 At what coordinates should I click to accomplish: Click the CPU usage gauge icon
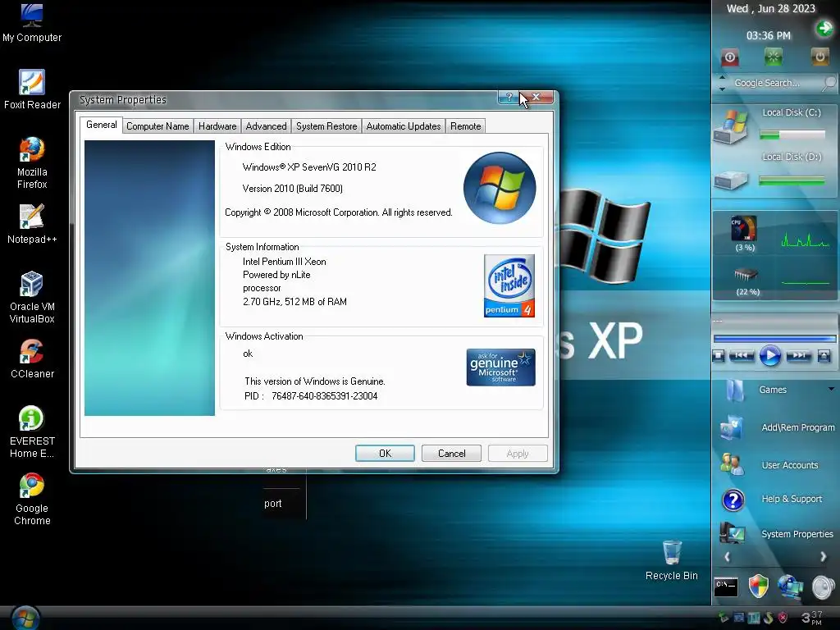click(744, 229)
